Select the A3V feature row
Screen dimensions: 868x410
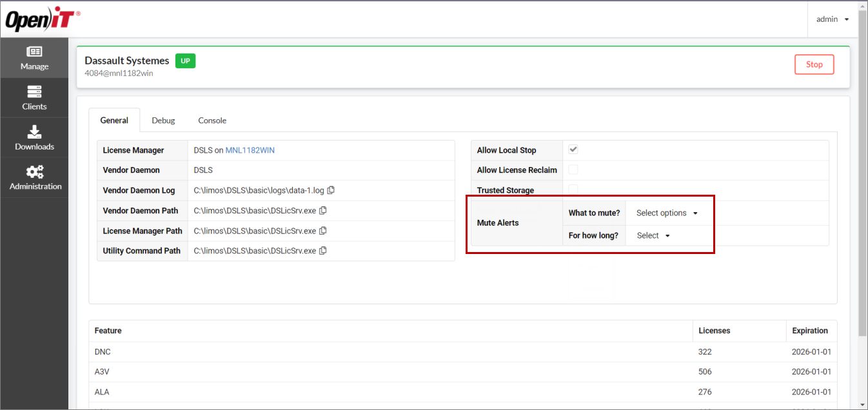pyautogui.click(x=463, y=372)
